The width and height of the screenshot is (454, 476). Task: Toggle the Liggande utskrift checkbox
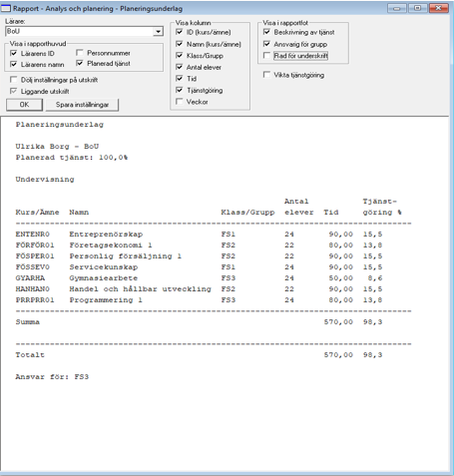[x=14, y=91]
